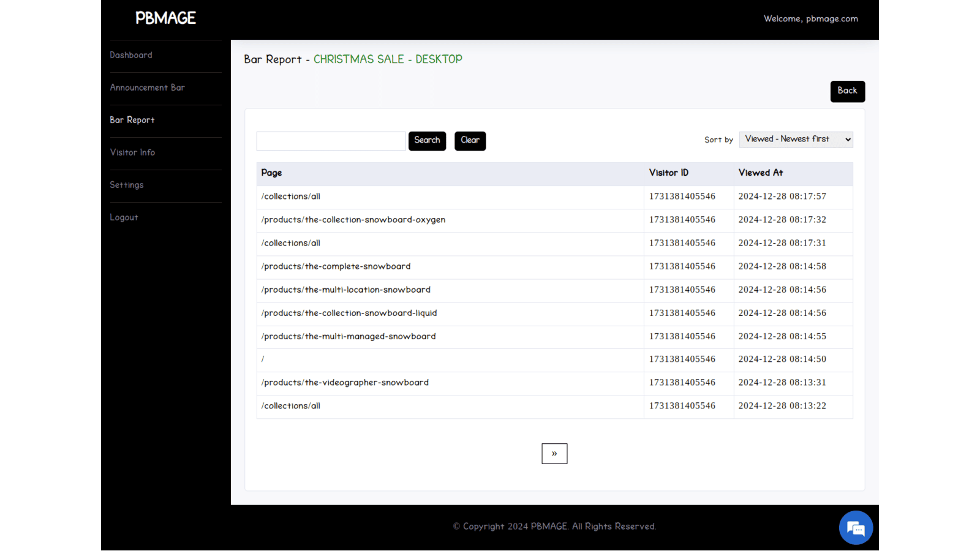
Task: Click the root "/" page entry
Action: [263, 359]
